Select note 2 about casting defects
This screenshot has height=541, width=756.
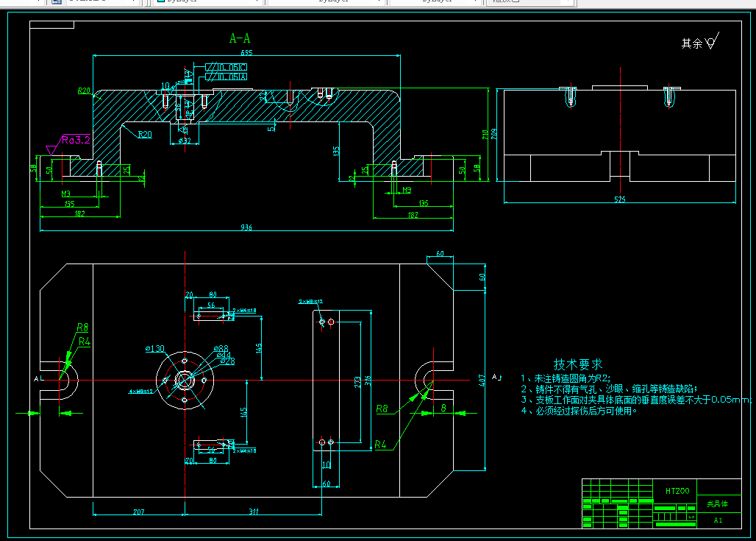(x=609, y=389)
